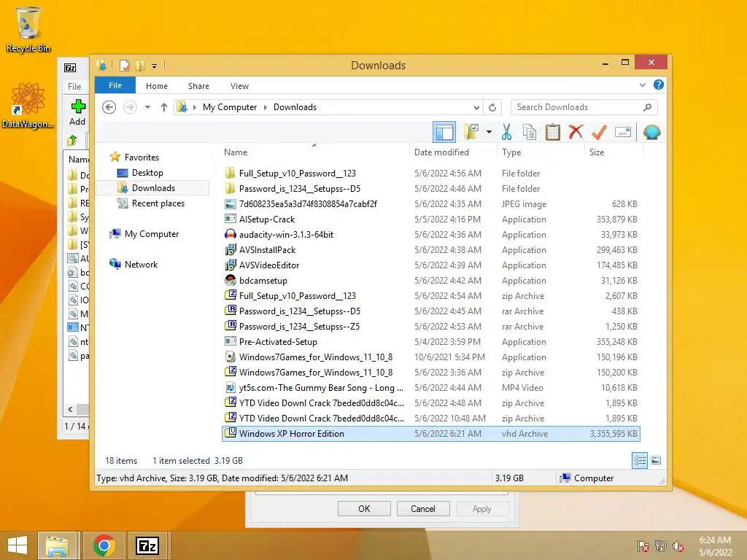Switch to large icons view button

point(656,460)
